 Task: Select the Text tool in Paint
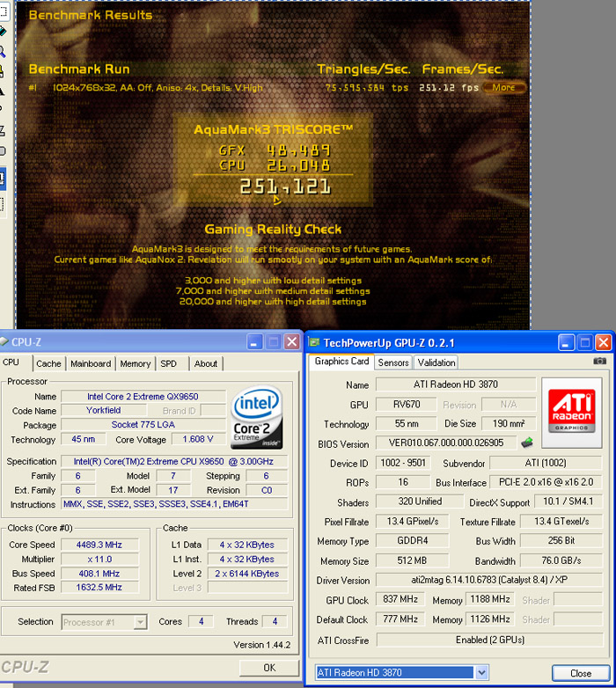pos(3,91)
